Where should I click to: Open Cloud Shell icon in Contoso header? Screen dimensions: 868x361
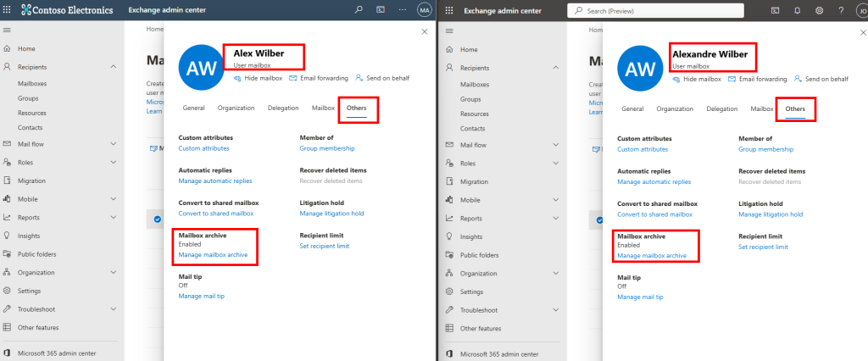381,10
